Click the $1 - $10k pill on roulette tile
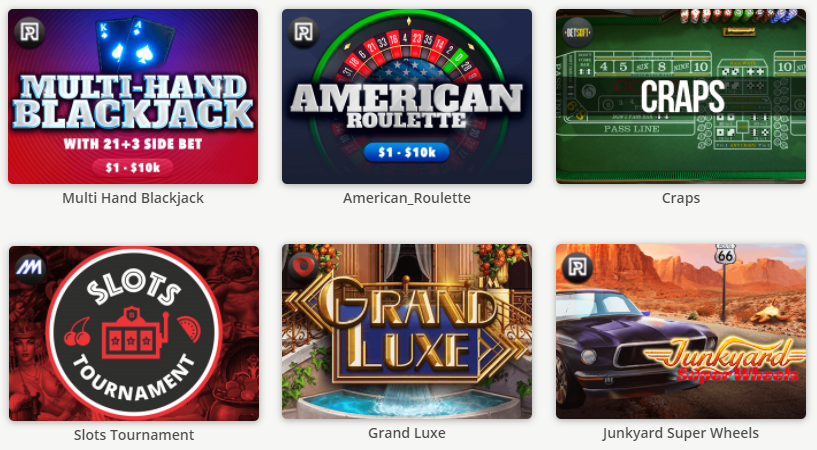817x450 pixels. (x=406, y=152)
